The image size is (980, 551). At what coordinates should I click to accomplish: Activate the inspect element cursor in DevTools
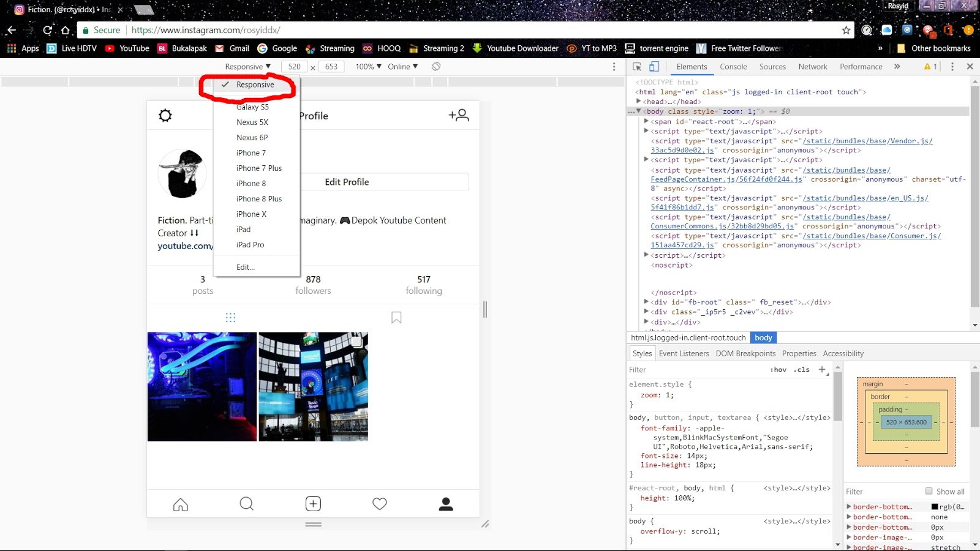pos(637,66)
